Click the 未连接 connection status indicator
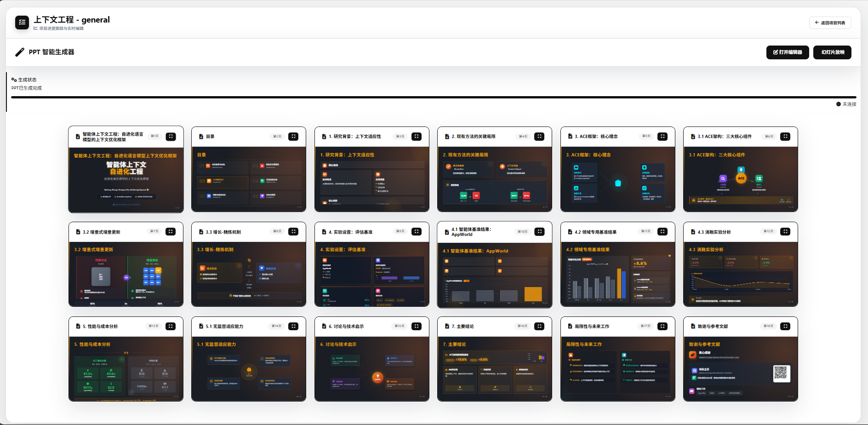Image resolution: width=868 pixels, height=425 pixels. [846, 104]
